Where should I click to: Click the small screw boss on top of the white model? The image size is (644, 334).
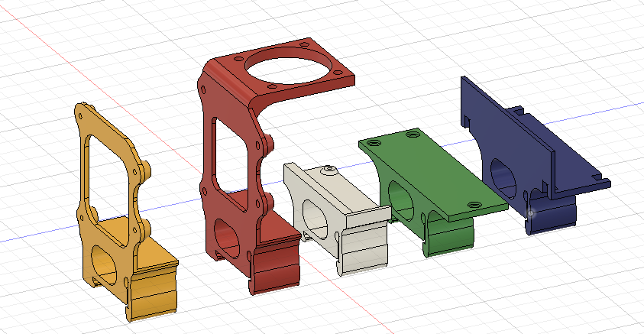[328, 170]
